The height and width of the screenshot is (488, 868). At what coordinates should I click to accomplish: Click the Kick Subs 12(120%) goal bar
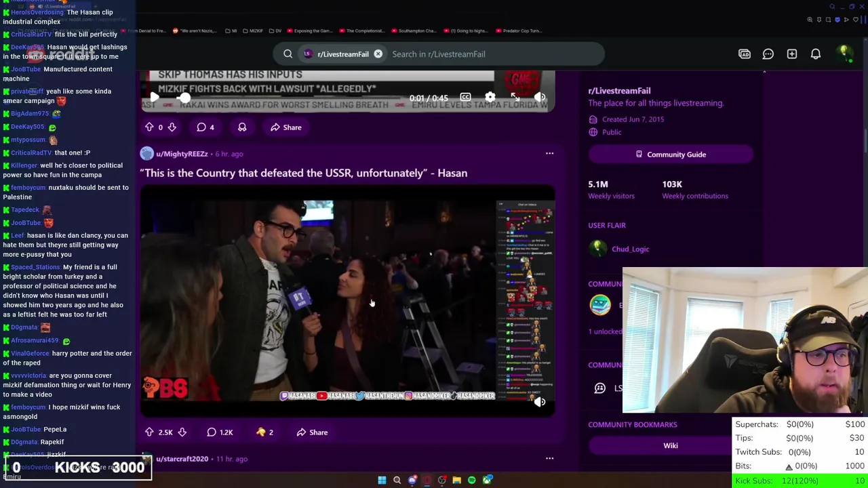click(800, 481)
